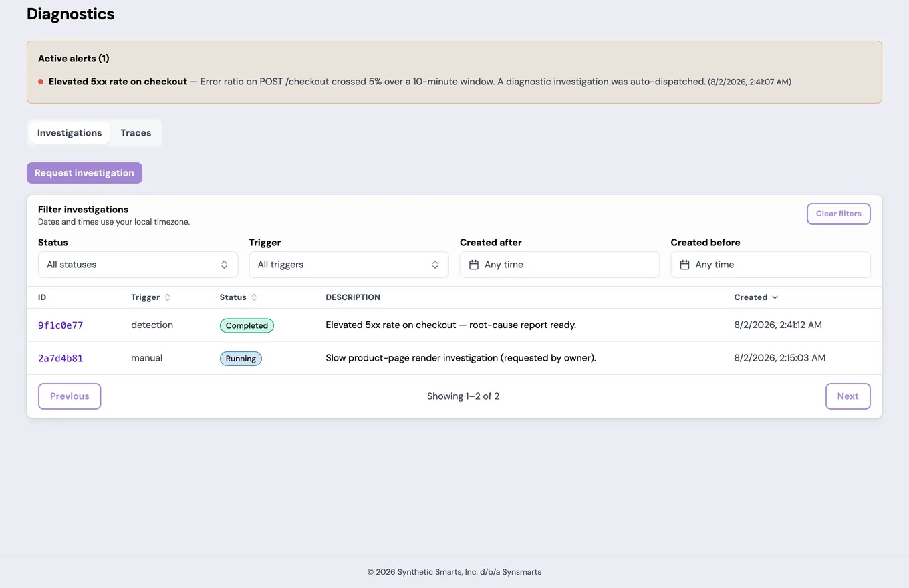
Task: Click the Synthetic Smarts copyright footer text
Action: click(x=454, y=572)
